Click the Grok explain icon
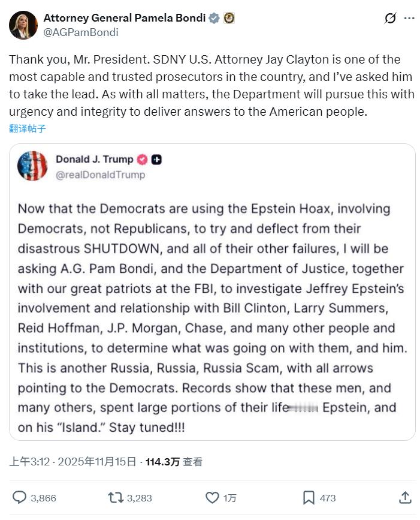This screenshot has width=420, height=520. [390, 19]
